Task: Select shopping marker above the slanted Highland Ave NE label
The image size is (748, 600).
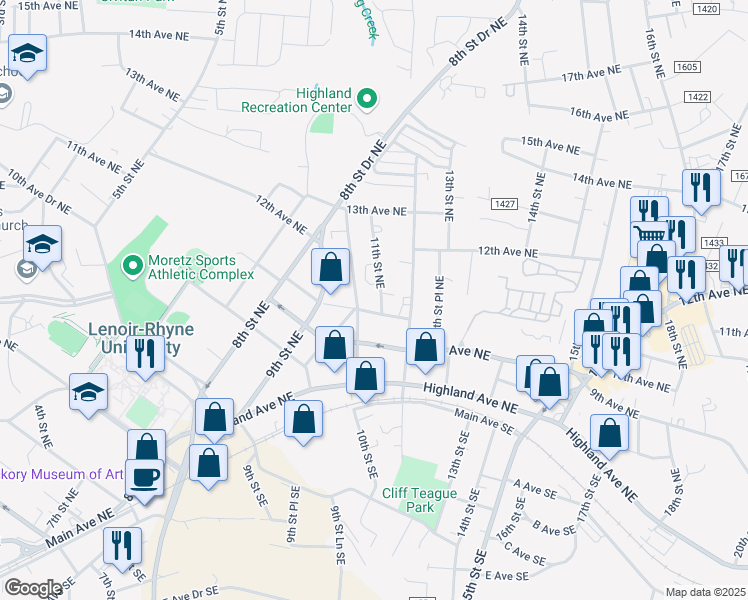Action: pos(609,434)
